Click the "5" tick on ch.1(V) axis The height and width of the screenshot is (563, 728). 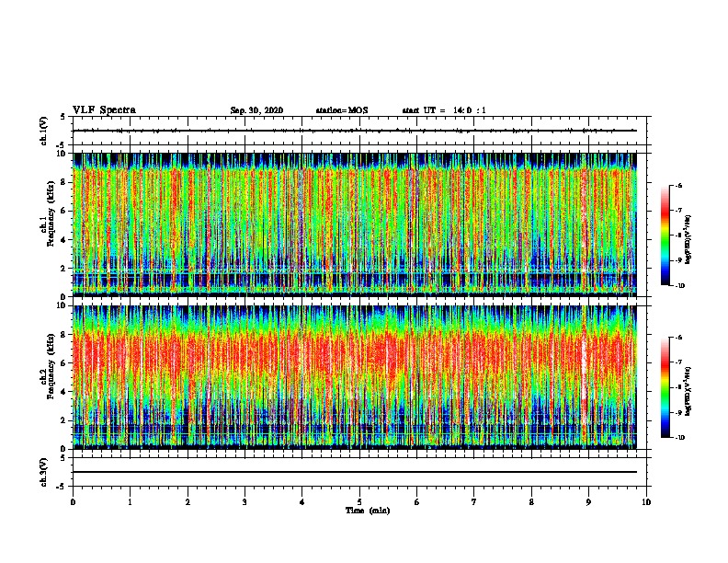[x=63, y=117]
